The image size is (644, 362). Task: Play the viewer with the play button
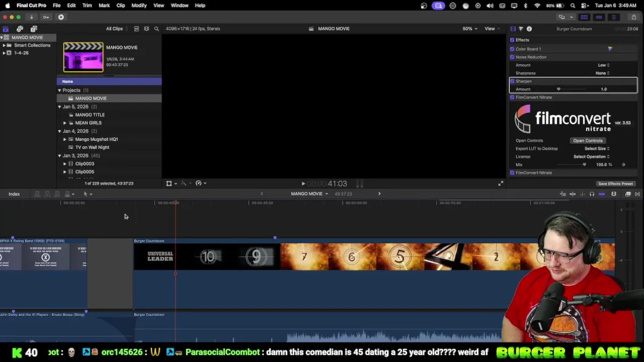click(303, 184)
